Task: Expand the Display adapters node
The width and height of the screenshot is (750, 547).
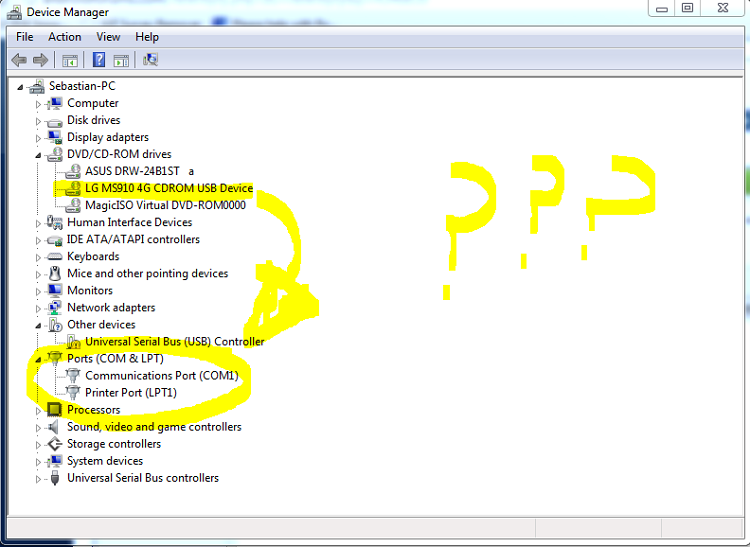Action: [39, 138]
